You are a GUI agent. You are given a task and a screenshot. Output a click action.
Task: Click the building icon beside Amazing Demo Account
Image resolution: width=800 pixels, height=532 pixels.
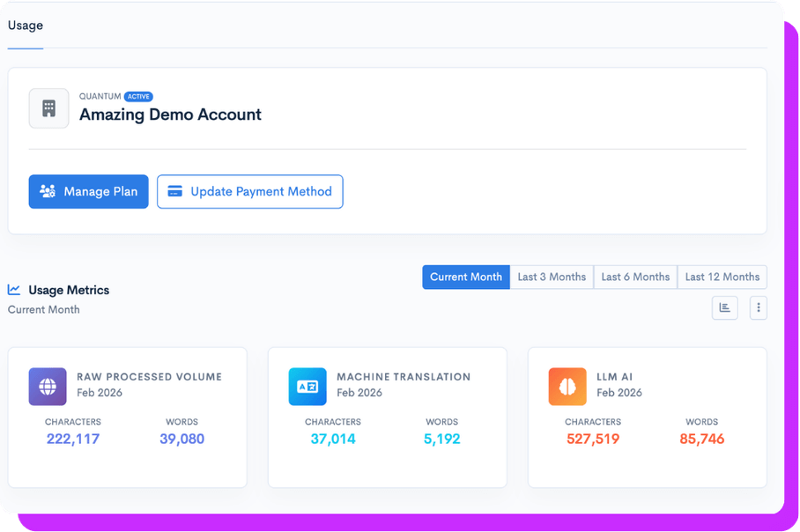coord(48,107)
